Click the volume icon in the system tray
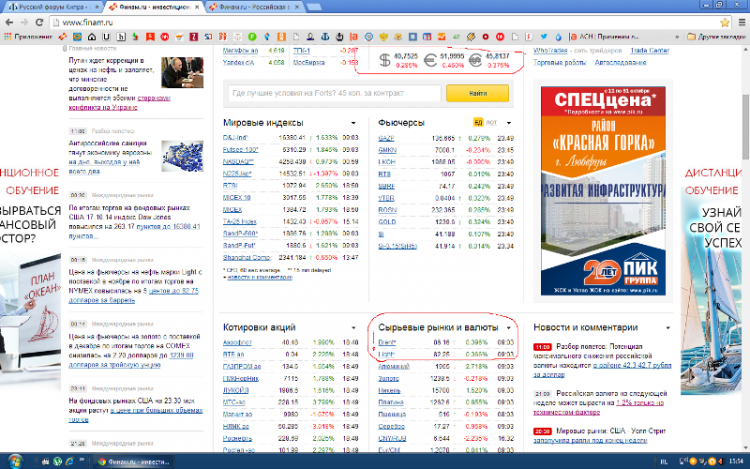 (721, 461)
